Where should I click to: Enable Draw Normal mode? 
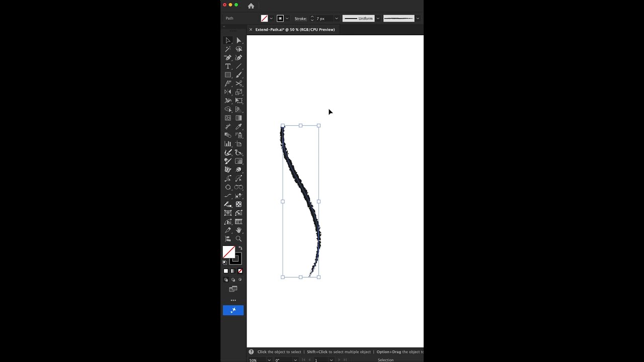(x=226, y=280)
